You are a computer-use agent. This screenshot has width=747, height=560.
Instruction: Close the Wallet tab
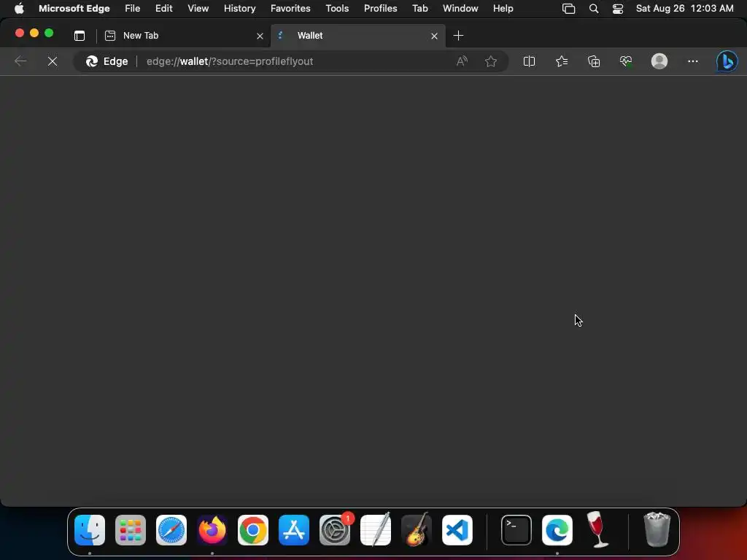click(434, 36)
